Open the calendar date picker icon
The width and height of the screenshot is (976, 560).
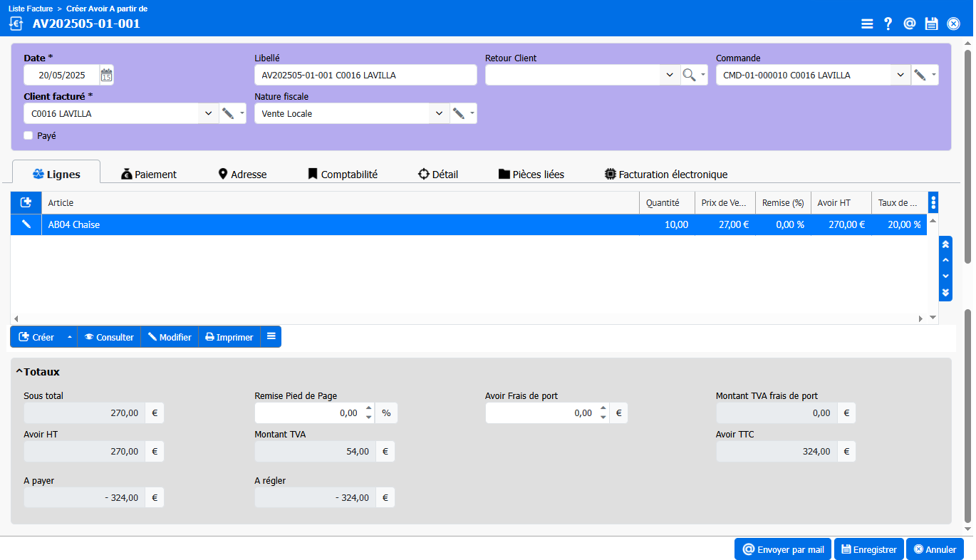pos(106,75)
